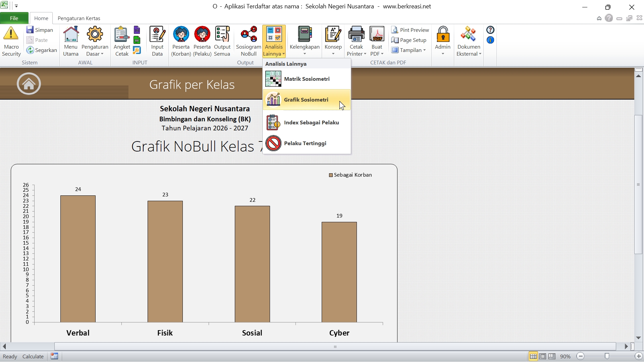
Task: Switch to Normal view in status bar
Action: pyautogui.click(x=533, y=356)
